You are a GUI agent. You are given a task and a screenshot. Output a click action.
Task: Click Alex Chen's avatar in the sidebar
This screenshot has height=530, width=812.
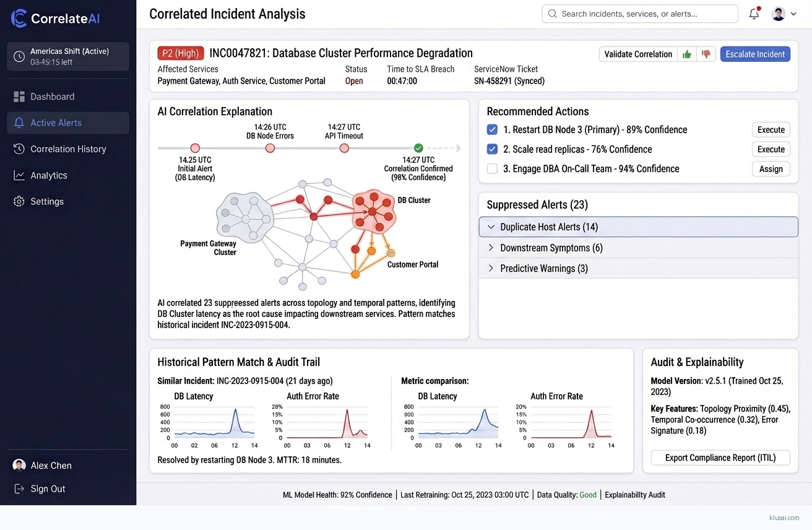[x=19, y=465]
